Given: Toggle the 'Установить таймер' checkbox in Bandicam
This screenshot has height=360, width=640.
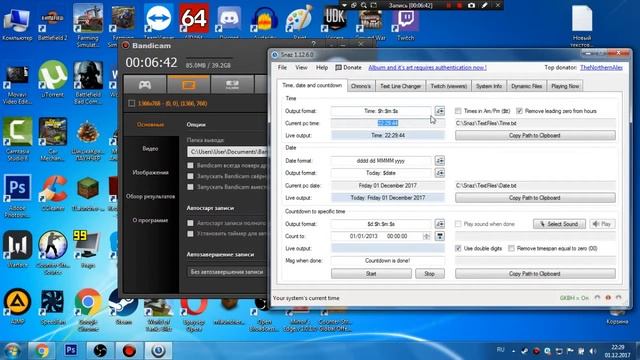Looking at the screenshot, I should coord(190,234).
